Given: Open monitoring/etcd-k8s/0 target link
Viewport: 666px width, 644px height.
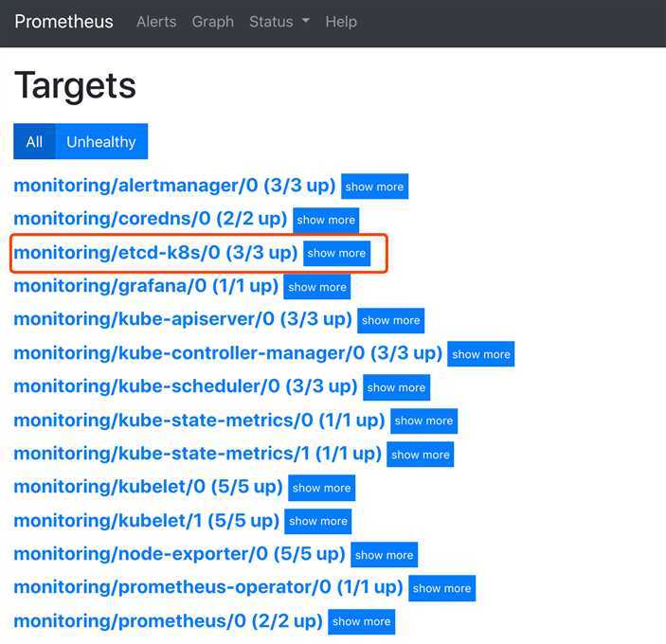Looking at the screenshot, I should click(155, 253).
